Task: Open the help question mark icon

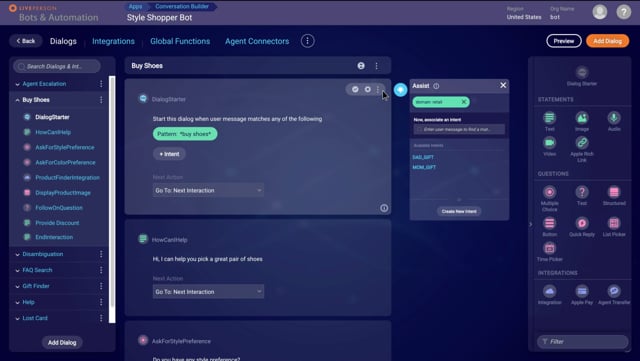Action: tap(623, 12)
